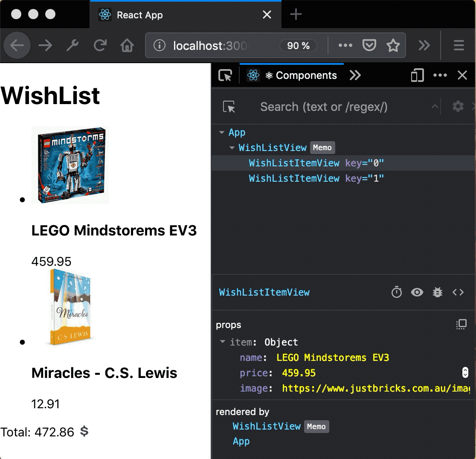
Task: Open the wrench developer tools icon
Action: (x=73, y=46)
